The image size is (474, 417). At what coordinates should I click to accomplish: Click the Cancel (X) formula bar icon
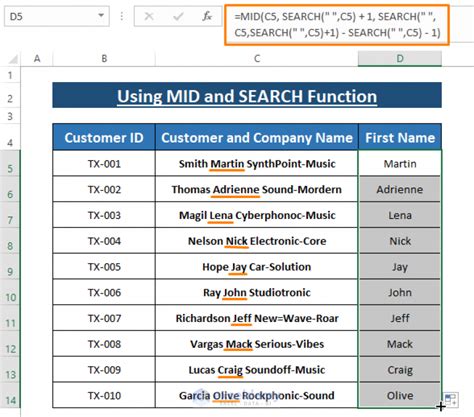tap(149, 16)
